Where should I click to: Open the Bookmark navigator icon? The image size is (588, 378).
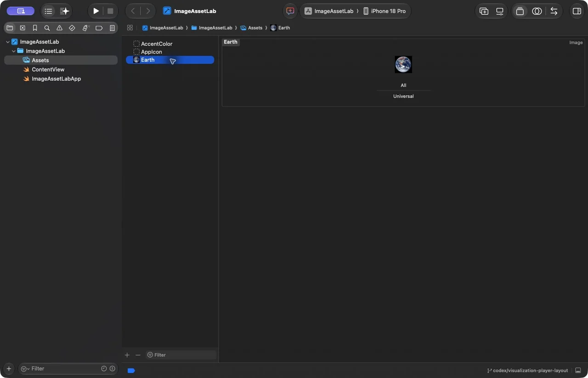[35, 28]
